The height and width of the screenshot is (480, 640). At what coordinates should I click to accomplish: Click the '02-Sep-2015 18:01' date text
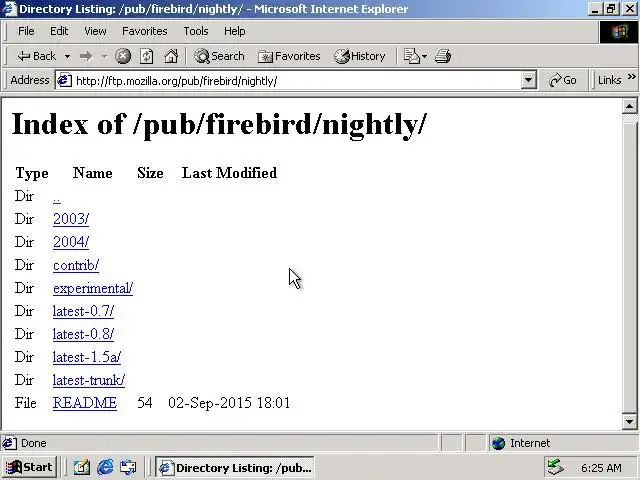click(x=229, y=403)
